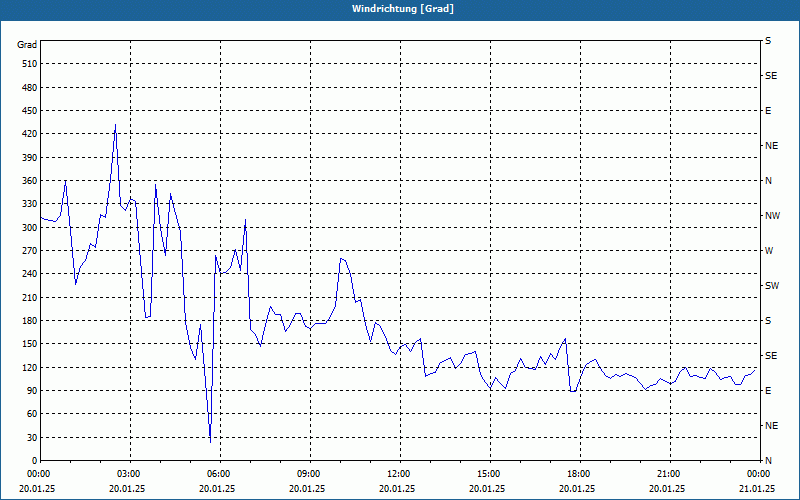Click the Windrichtung [Grad] chart title

(x=403, y=9)
